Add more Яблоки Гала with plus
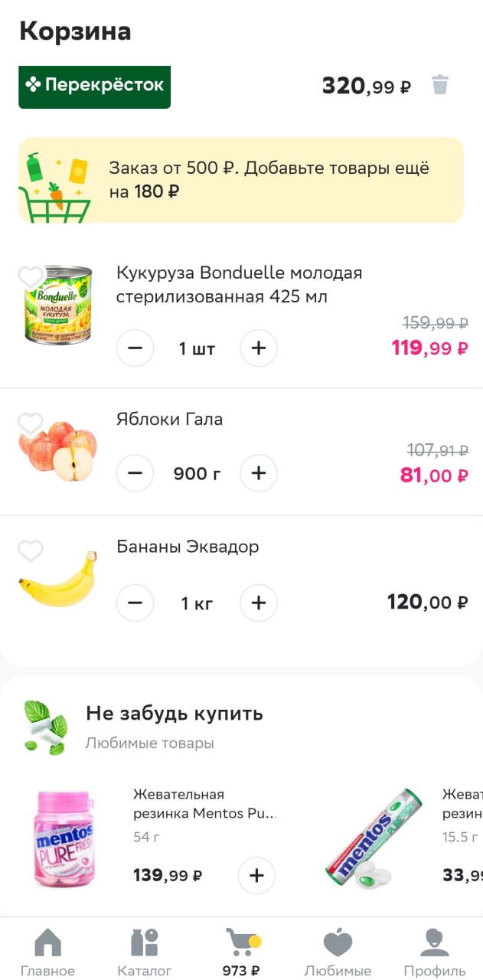The width and height of the screenshot is (483, 980). (x=259, y=474)
